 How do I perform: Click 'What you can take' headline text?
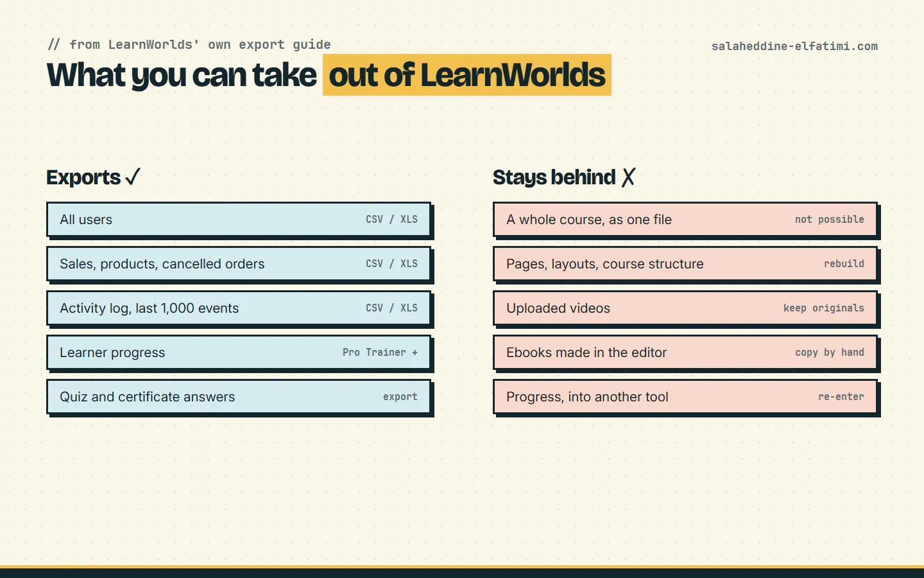click(x=182, y=75)
